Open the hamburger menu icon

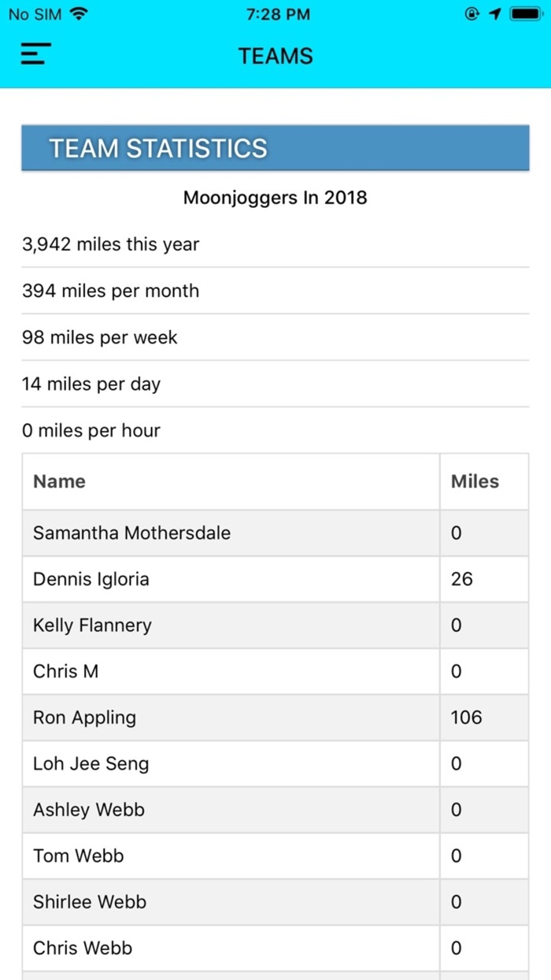point(35,54)
